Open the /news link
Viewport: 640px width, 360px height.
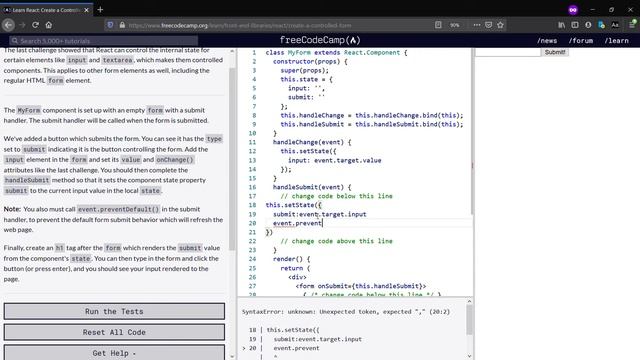point(547,40)
